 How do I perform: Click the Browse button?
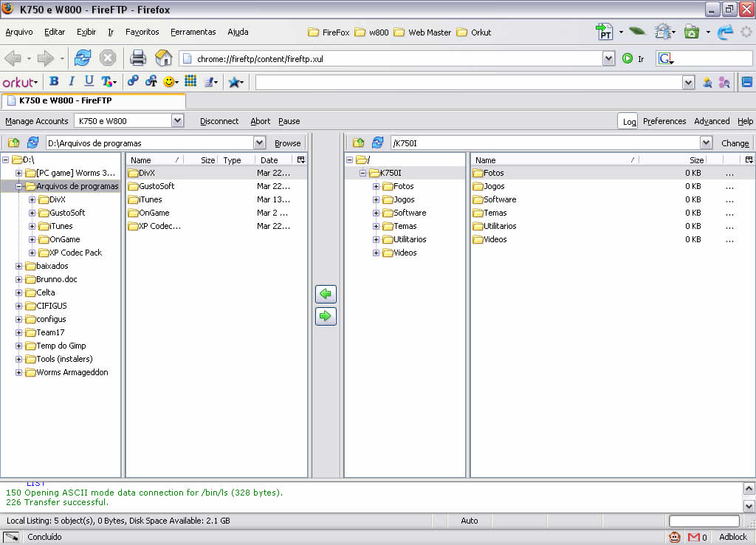tap(287, 143)
